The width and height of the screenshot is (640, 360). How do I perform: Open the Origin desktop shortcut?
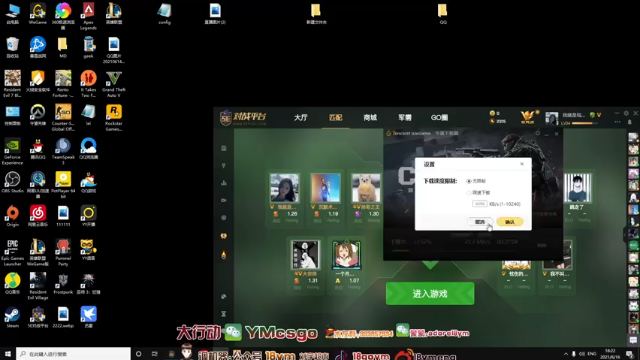[12, 216]
